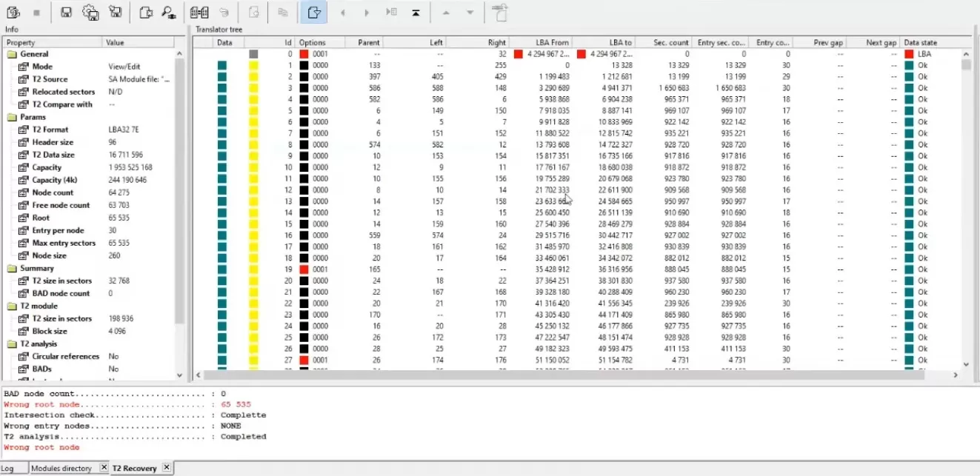Click the write-to-file icon at toolbar end
This screenshot has height=476, width=980.
tap(501, 12)
